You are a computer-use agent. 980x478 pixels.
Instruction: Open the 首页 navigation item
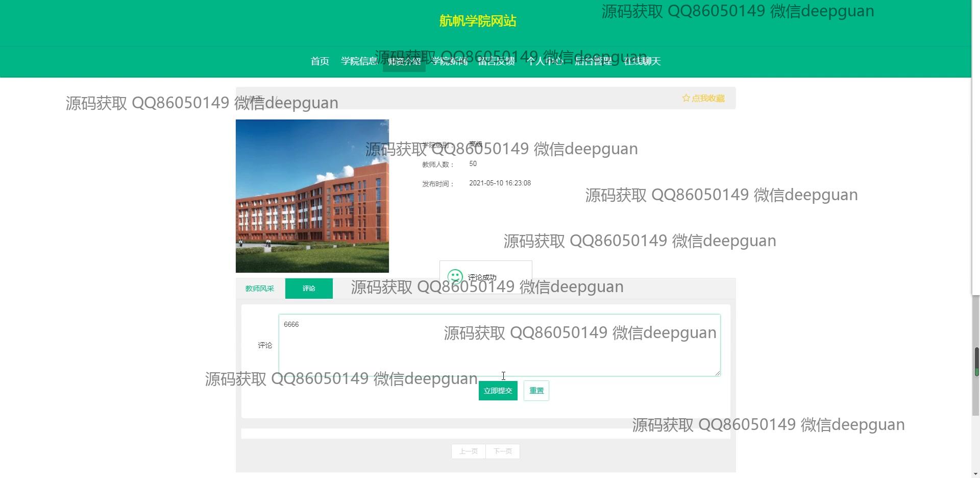320,61
